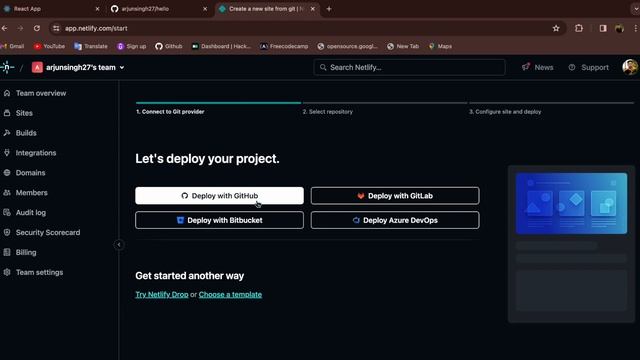Click the Netlify logo icon

[x=7, y=67]
